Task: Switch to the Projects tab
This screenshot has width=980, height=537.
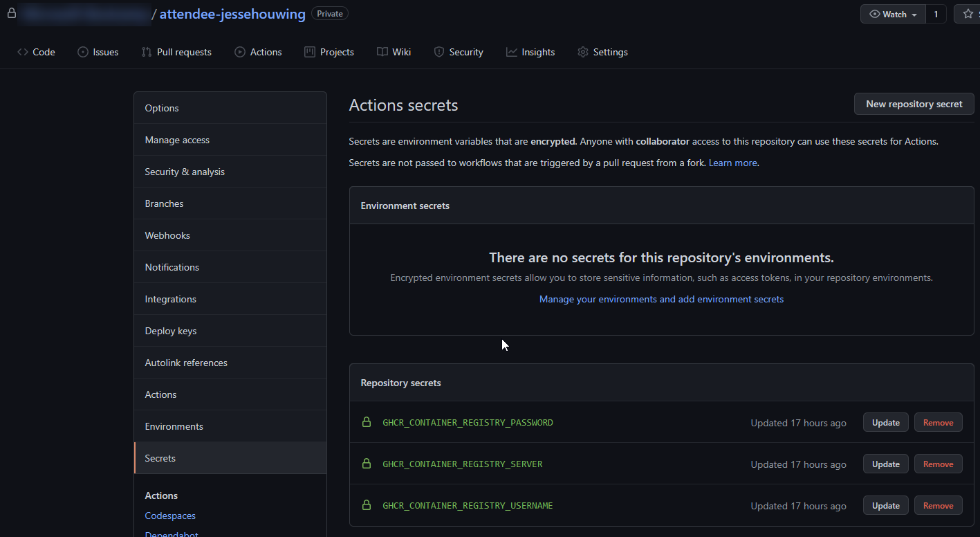Action: pos(329,52)
